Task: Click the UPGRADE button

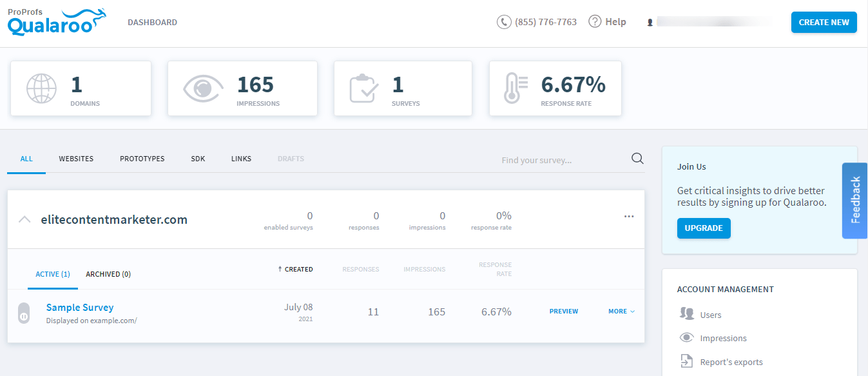Action: [x=704, y=228]
